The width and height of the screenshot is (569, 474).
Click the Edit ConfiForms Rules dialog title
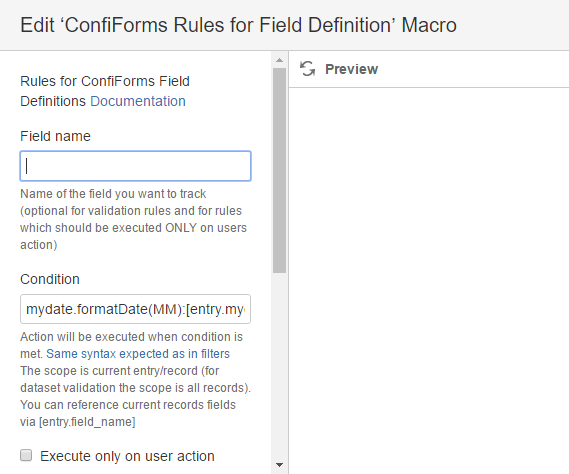coord(238,25)
